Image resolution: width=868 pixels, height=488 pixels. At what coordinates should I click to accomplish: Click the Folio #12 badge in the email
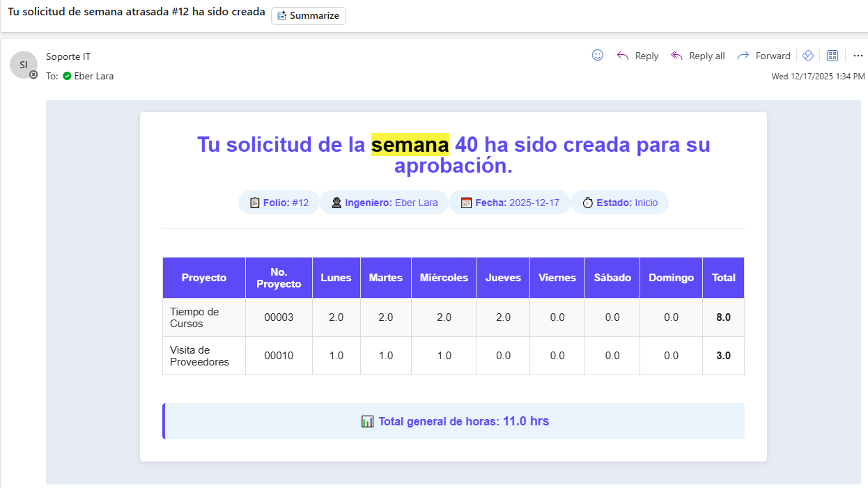279,202
